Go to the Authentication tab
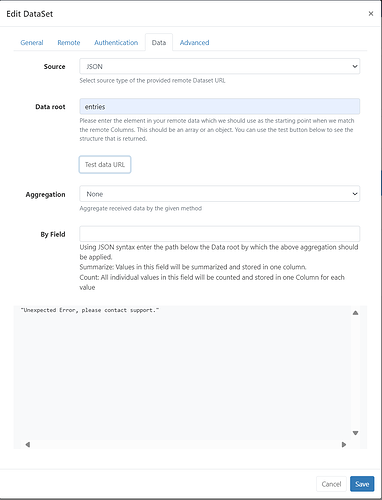The image size is (382, 500). pos(116,43)
